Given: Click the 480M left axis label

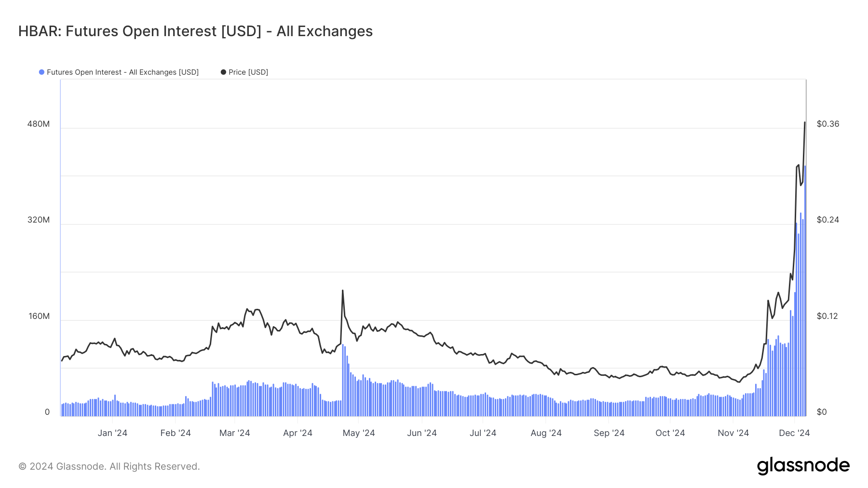Looking at the screenshot, I should tap(39, 124).
